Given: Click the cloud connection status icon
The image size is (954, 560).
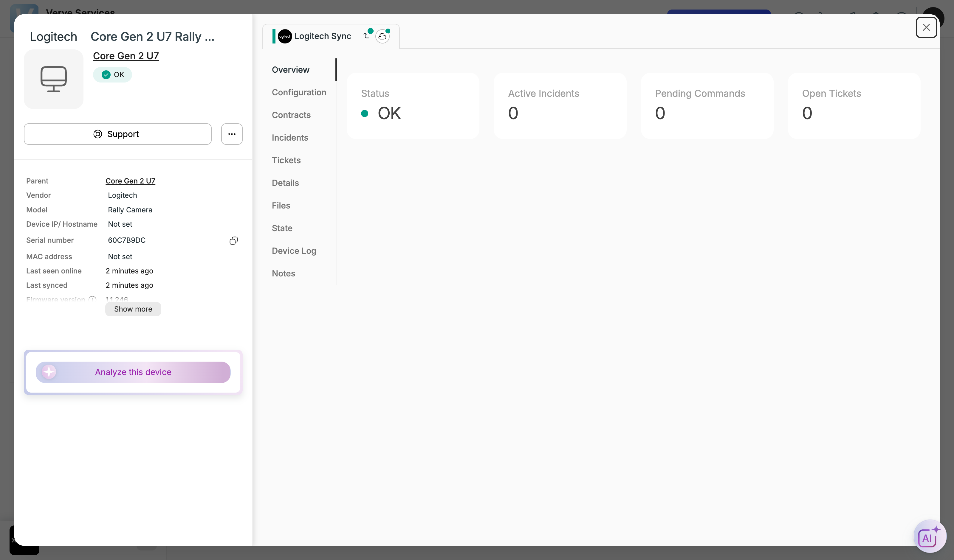Looking at the screenshot, I should (382, 36).
